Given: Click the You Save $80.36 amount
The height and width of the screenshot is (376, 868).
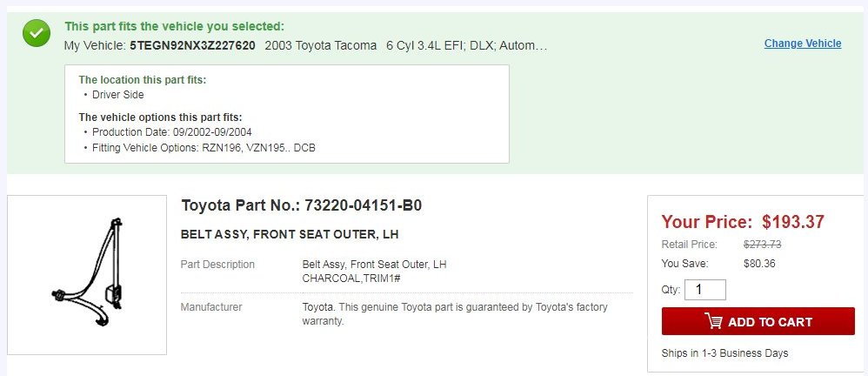Looking at the screenshot, I should pos(759,264).
